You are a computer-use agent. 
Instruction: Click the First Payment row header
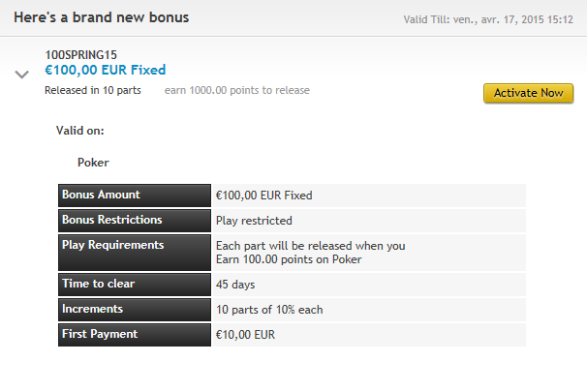pos(134,335)
